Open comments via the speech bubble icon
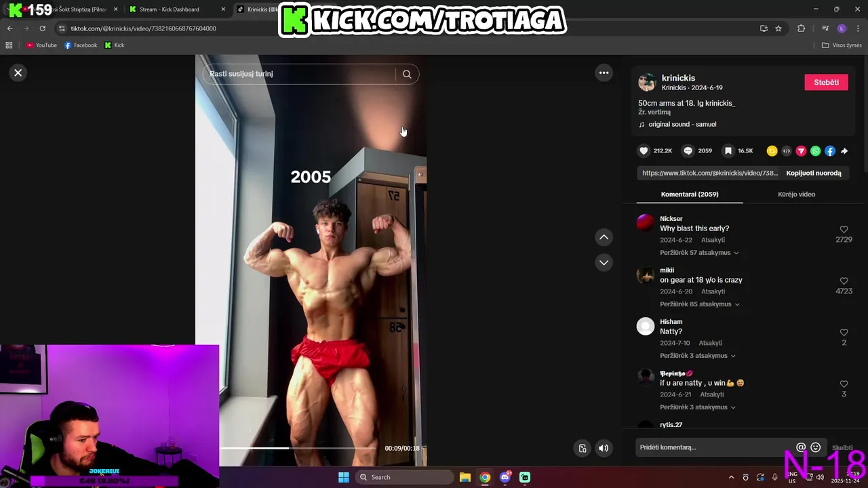This screenshot has width=868, height=488. pos(688,150)
